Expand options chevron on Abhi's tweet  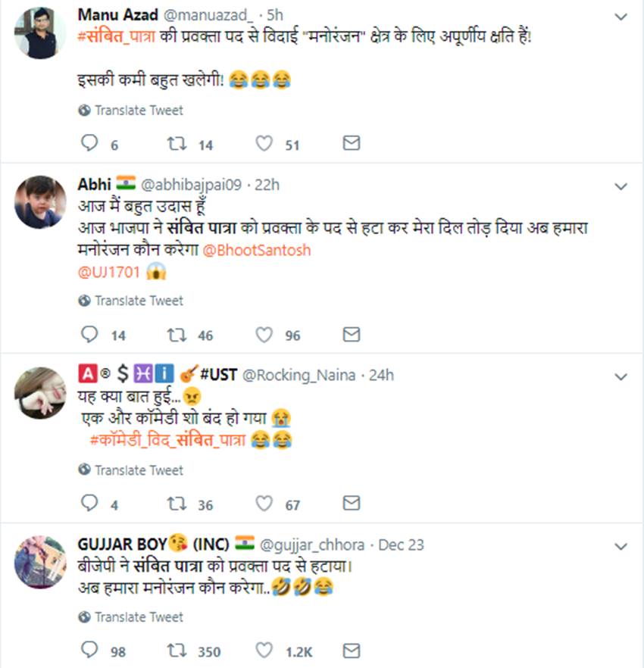(621, 186)
